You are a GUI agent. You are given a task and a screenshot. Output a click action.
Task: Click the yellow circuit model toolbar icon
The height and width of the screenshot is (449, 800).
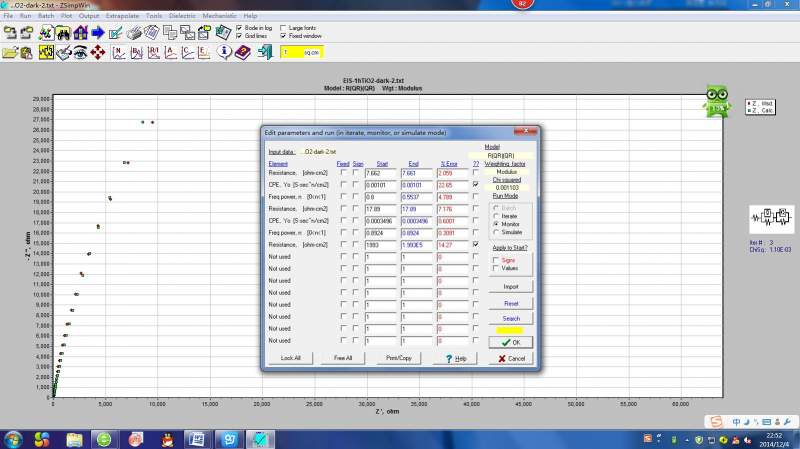pyautogui.click(x=46, y=52)
